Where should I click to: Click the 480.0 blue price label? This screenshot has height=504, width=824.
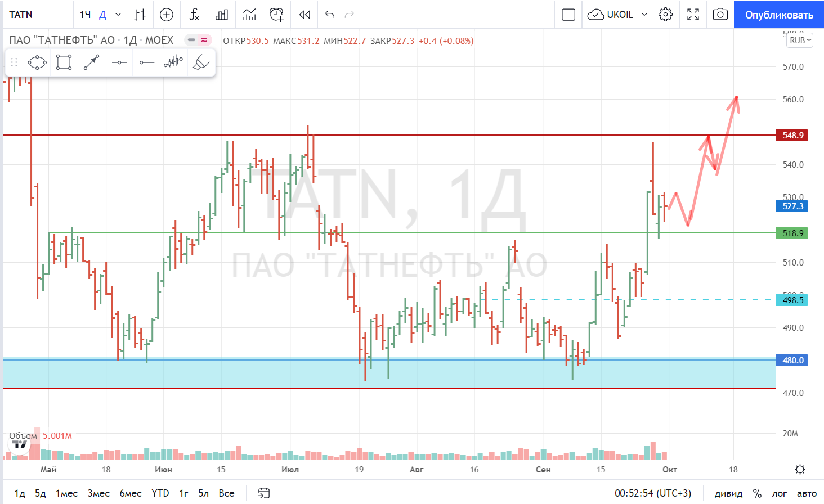(792, 360)
